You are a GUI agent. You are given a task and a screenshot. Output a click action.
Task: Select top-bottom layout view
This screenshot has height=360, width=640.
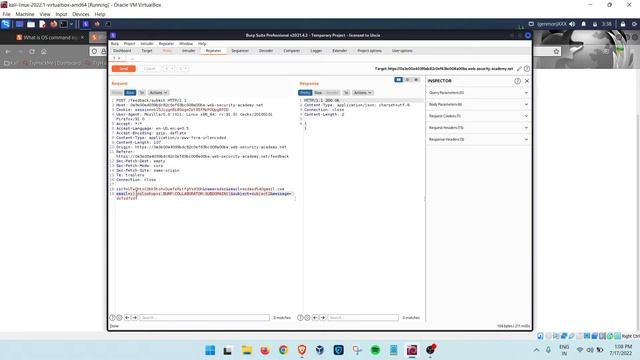[407, 80]
